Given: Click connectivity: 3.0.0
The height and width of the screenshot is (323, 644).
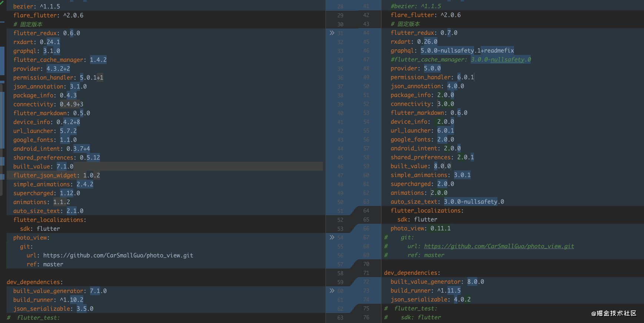Looking at the screenshot, I should tap(422, 104).
